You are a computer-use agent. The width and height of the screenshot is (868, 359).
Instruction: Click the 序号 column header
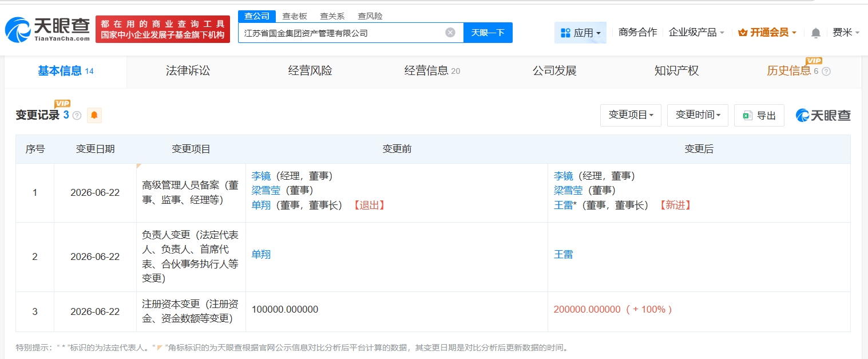click(x=35, y=149)
